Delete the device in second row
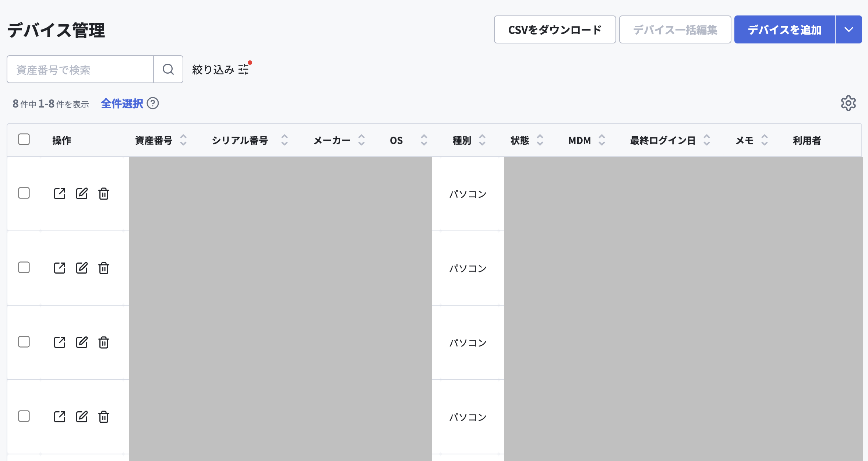Screen dimensions: 868x461 (x=104, y=268)
